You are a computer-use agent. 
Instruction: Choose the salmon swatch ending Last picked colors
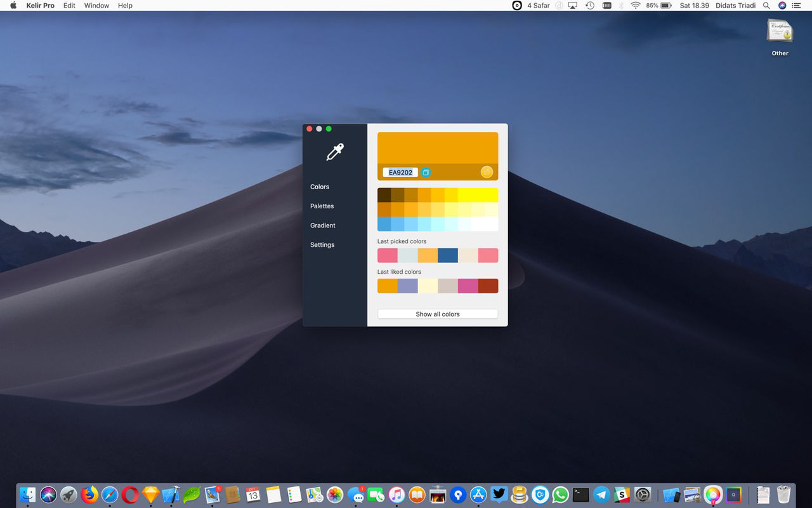488,255
